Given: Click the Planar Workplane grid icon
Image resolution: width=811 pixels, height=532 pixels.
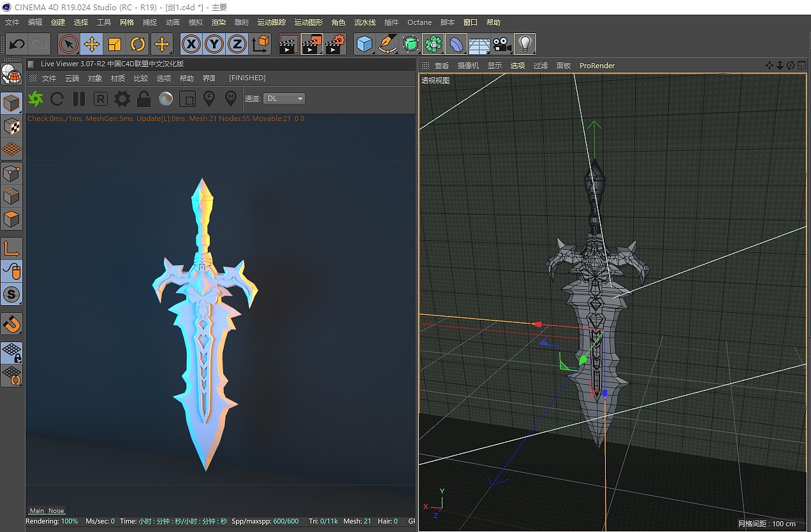Looking at the screenshot, I should point(12,375).
